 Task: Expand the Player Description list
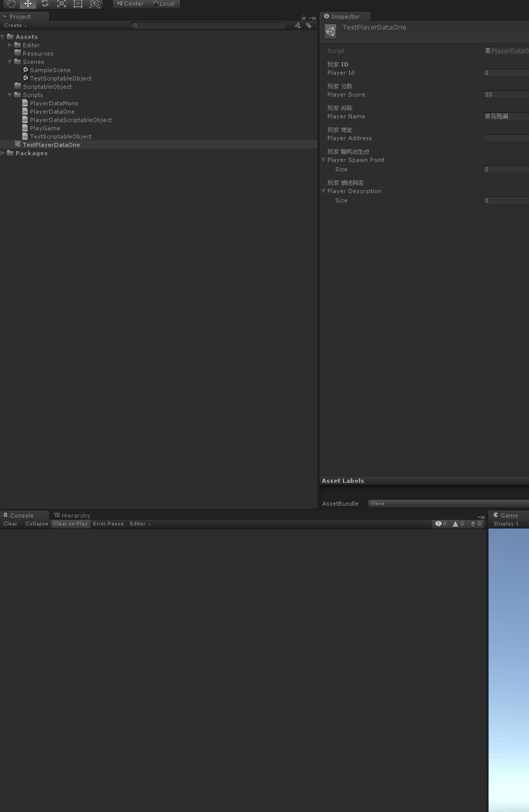pos(324,191)
